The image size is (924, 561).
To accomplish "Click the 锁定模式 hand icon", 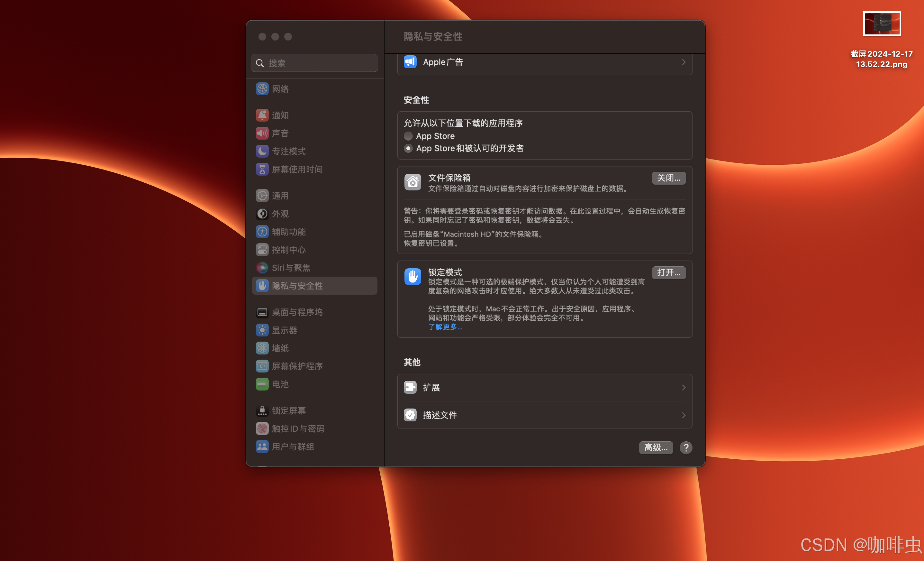I will (412, 277).
